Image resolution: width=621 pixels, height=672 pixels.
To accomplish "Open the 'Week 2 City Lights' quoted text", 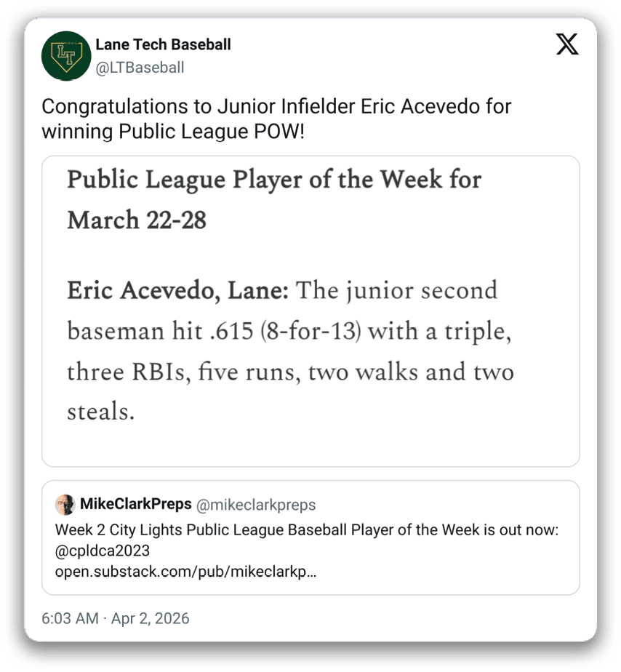I will click(x=306, y=529).
